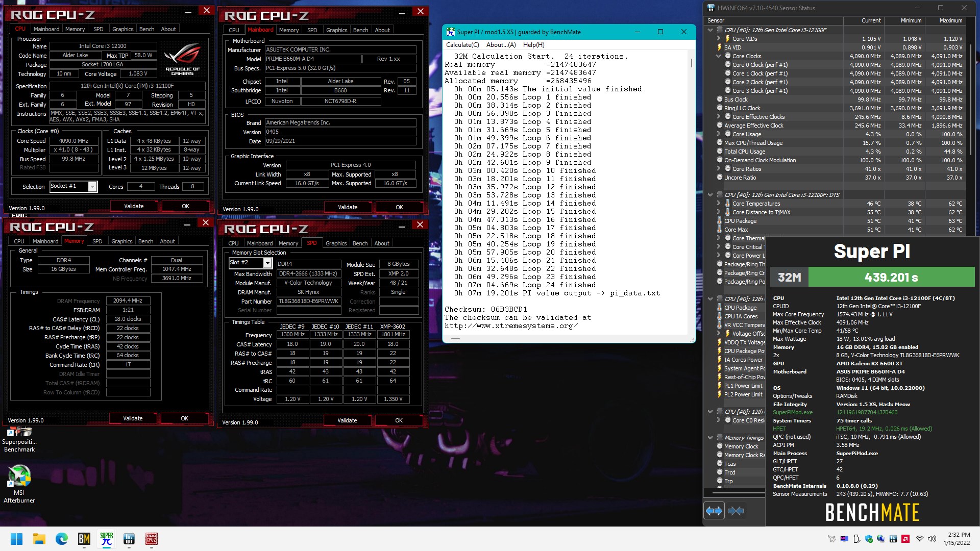Click the shrink-layout arrows icon in HWiNFO toolbar
980x551 pixels.
[736, 511]
